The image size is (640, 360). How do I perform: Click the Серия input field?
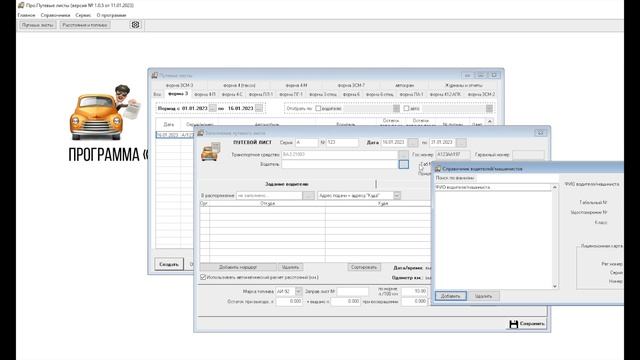click(x=306, y=142)
